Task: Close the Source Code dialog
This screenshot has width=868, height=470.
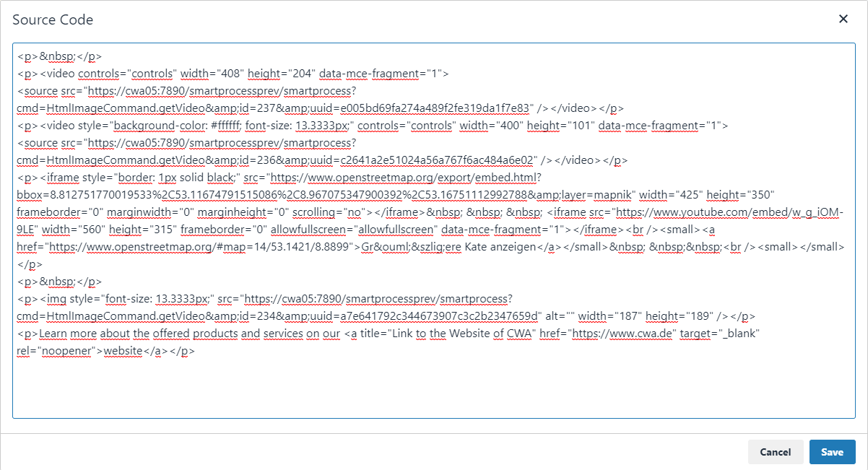Action: point(843,19)
